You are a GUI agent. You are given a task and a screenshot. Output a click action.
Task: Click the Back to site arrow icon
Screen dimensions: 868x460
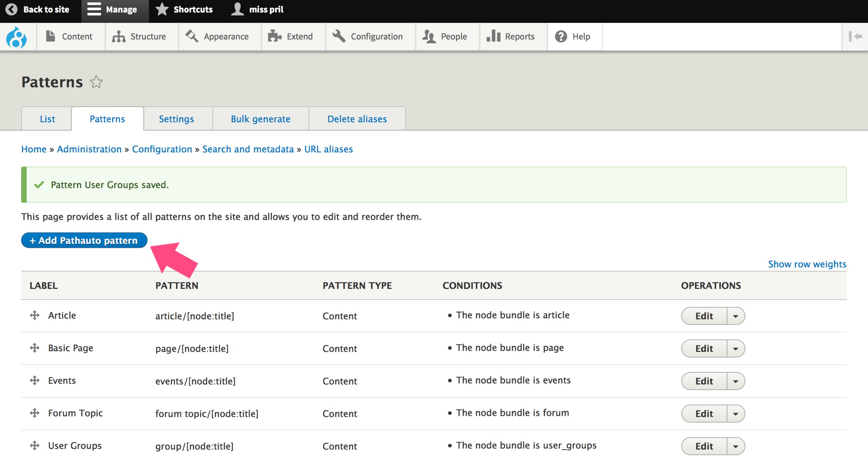pos(11,9)
